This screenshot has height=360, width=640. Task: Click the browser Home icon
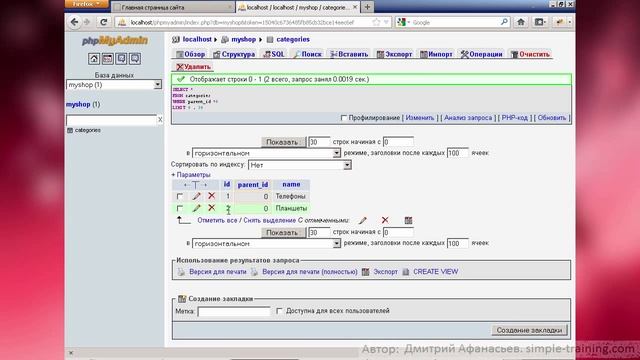point(521,22)
